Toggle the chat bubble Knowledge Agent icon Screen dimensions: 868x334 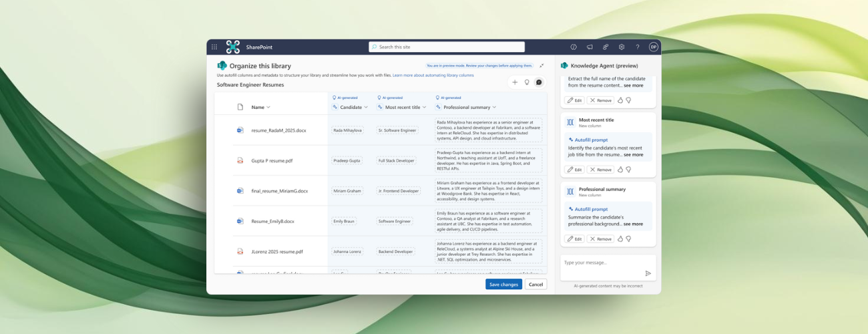click(x=539, y=82)
